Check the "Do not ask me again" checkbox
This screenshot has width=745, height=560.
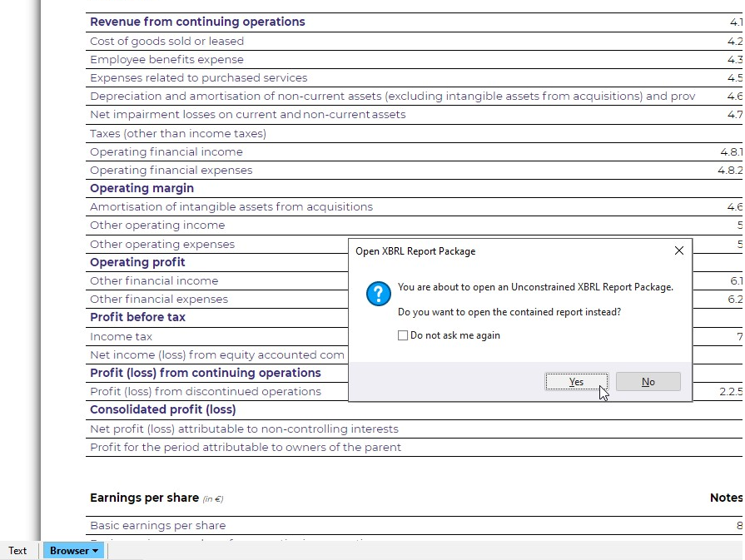click(403, 335)
